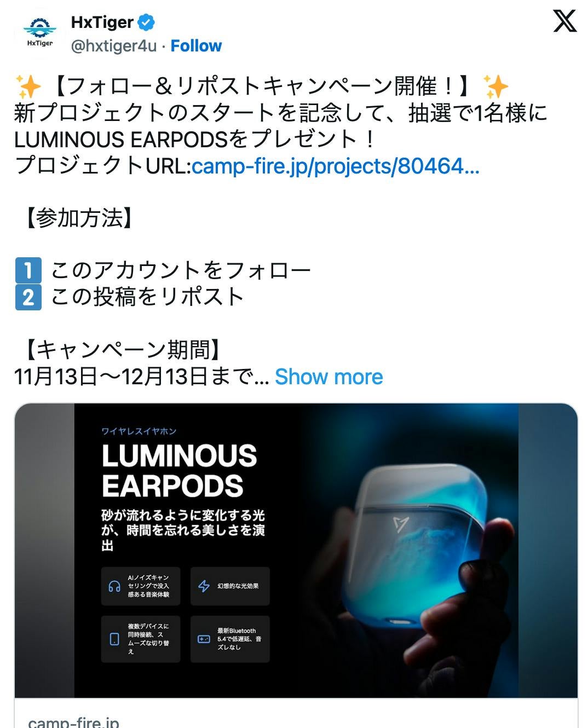588x728 pixels.
Task: Open the camp-fire.jp/projects link
Action: [336, 166]
